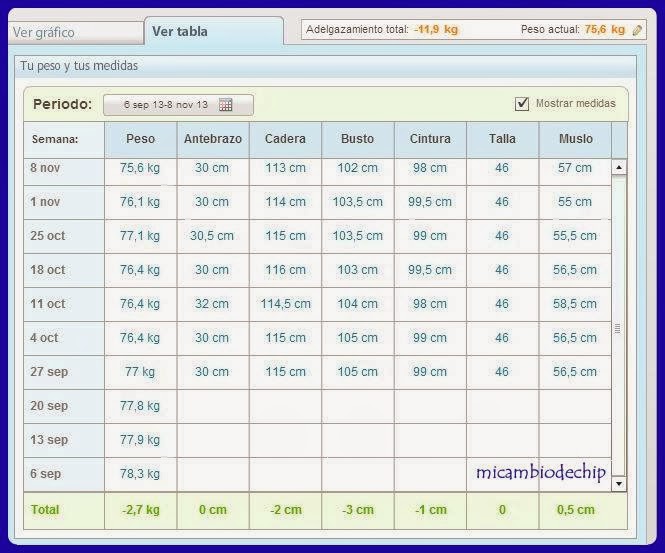Click the 77,1 kg weight cell
Viewport: 665px width, 553px height.
point(140,236)
